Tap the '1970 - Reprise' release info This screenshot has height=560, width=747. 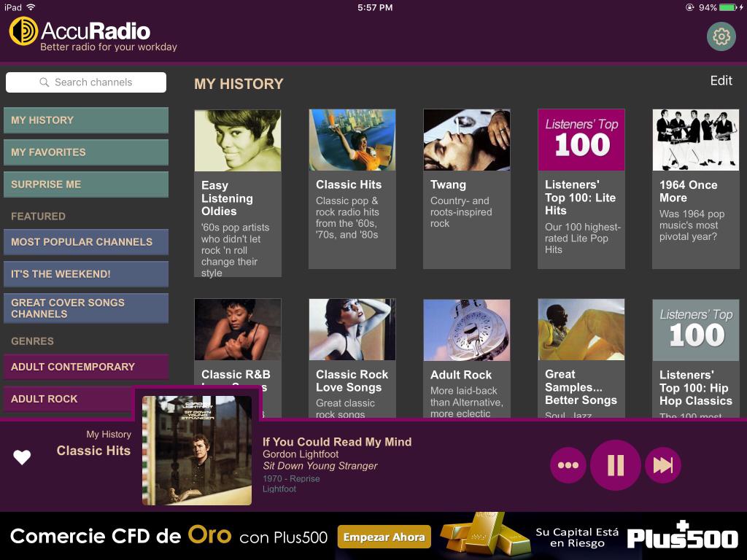point(291,478)
